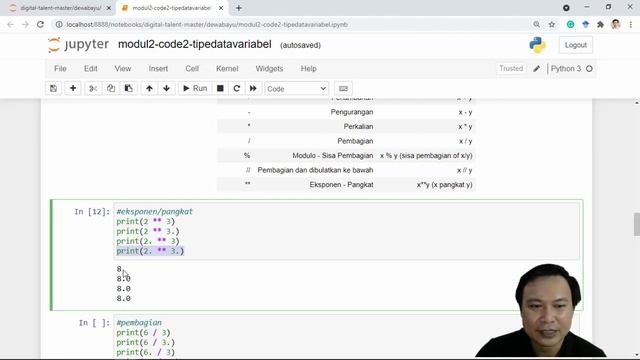Viewport: 640px width, 360px height.
Task: Go back in browser history
Action: [x=10, y=24]
